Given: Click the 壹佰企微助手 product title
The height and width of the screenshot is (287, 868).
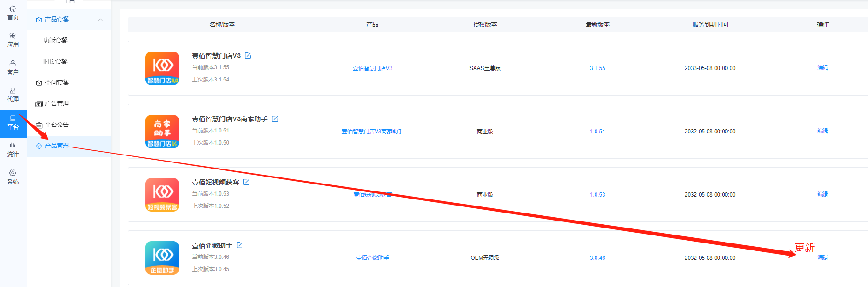Looking at the screenshot, I should pos(212,245).
